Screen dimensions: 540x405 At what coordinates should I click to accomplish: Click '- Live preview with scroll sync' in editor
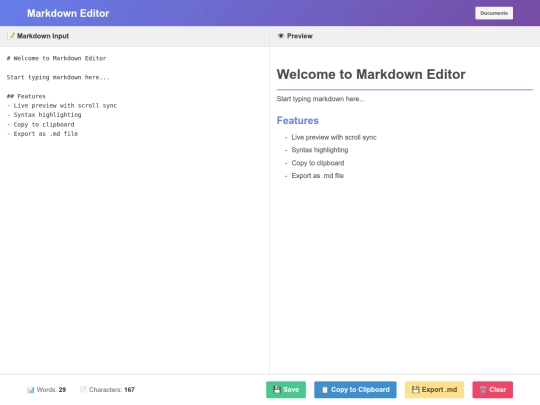pos(62,105)
